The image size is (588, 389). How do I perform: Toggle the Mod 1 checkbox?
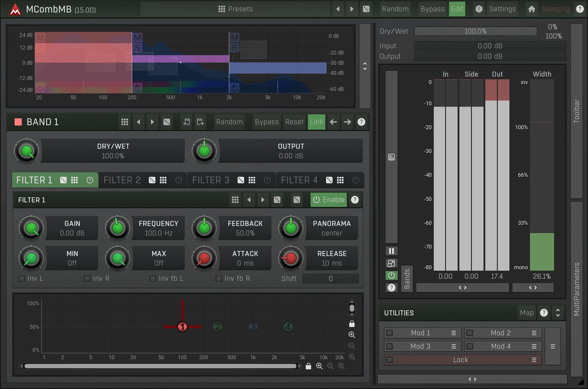[389, 333]
